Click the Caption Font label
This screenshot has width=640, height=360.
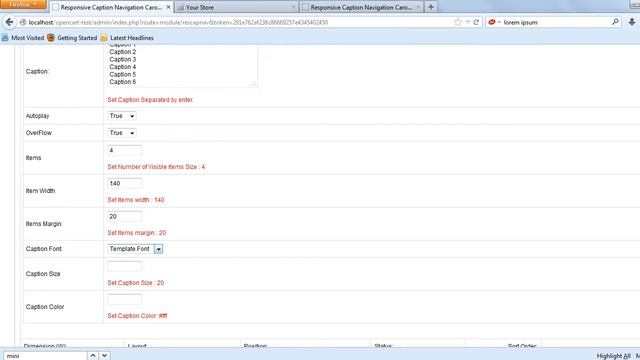[x=44, y=249]
